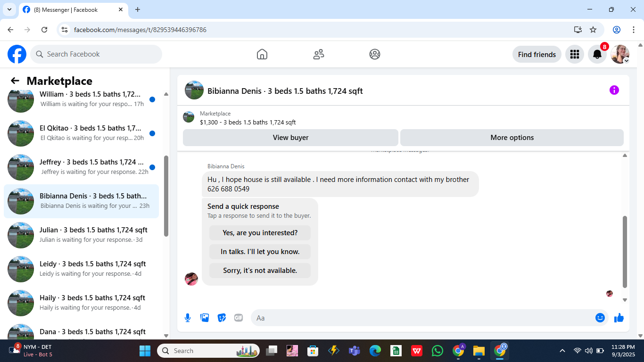Open the tab search dropdown in Chrome
Image resolution: width=644 pixels, height=362 pixels.
click(9, 9)
